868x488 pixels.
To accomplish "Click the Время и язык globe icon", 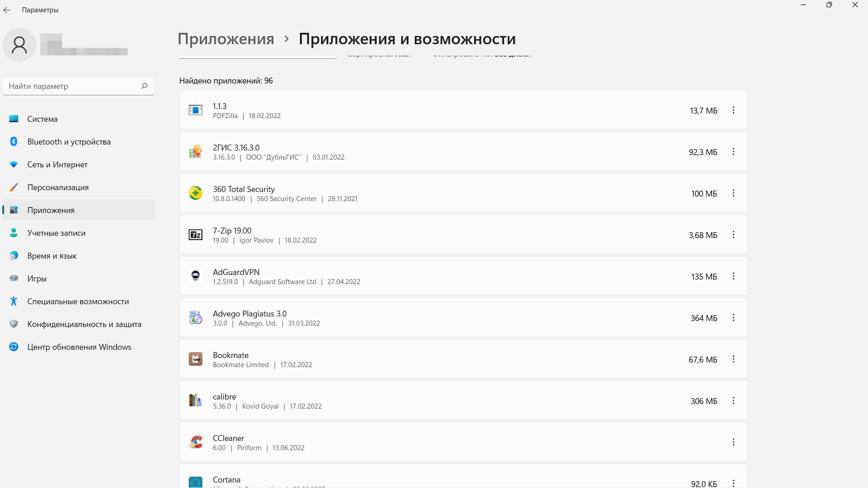I will pyautogui.click(x=14, y=255).
